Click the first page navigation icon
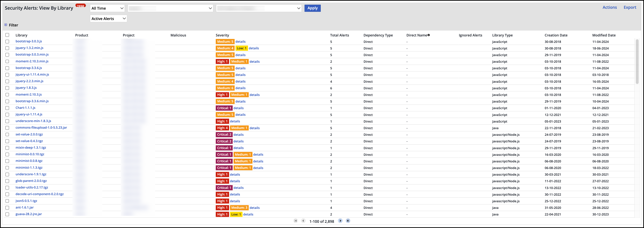The width and height of the screenshot is (644, 228). (x=295, y=221)
